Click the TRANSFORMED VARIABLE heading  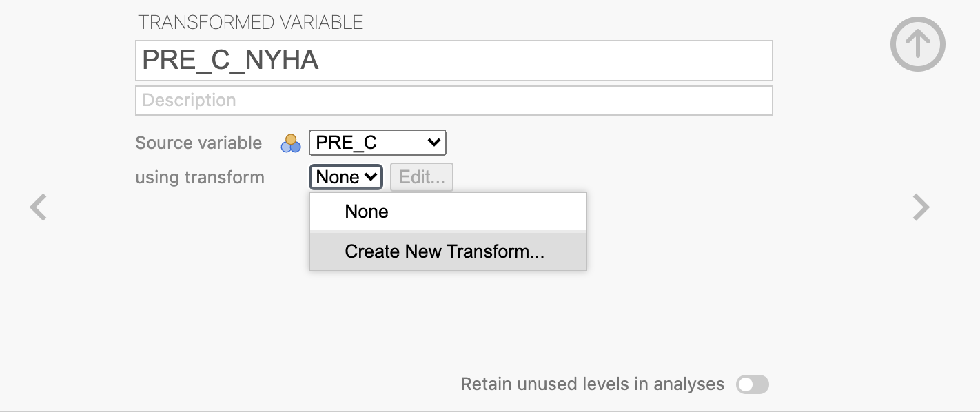coord(250,22)
